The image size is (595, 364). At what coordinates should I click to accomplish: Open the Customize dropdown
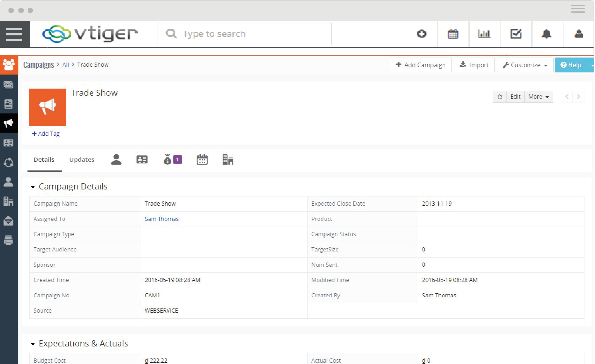tap(525, 65)
